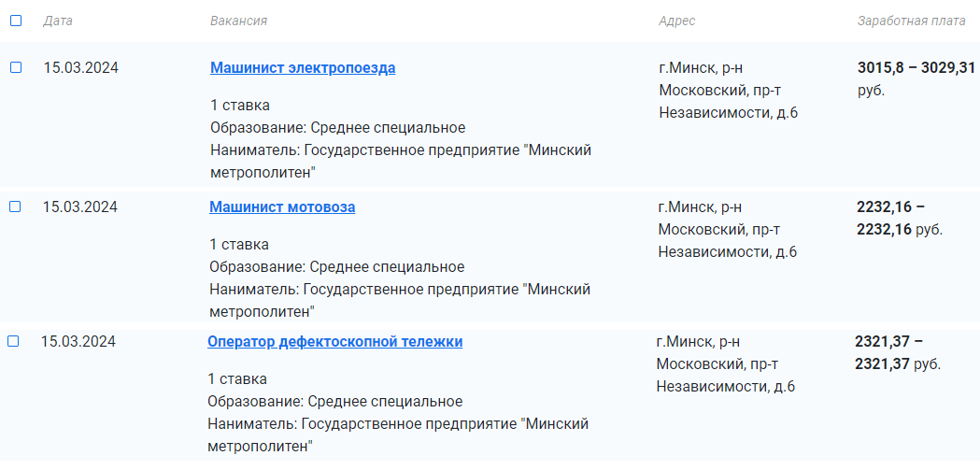Viewport: 980px width, 470px height.
Task: Click the Вакансия column header
Action: point(239,21)
